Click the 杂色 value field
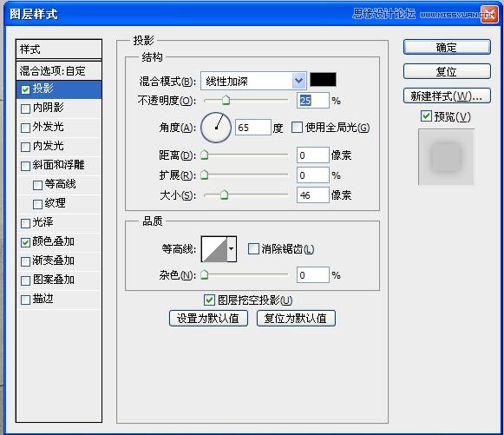The height and width of the screenshot is (435, 504). click(313, 275)
